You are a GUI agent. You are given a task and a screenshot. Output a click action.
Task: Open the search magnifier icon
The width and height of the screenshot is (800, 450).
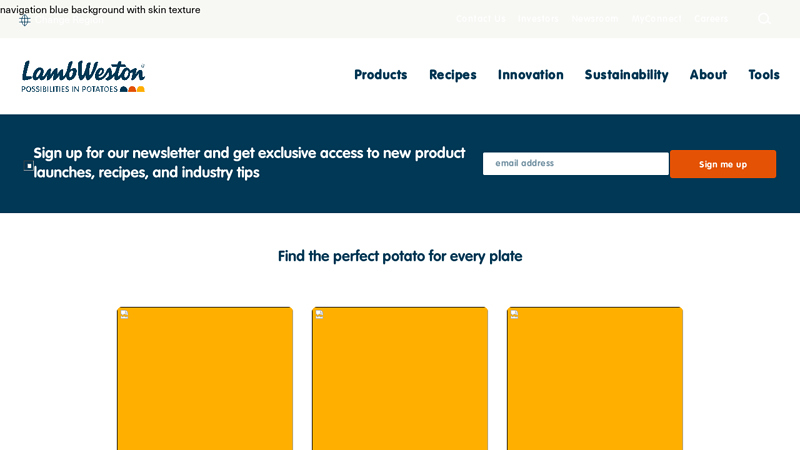(x=764, y=19)
